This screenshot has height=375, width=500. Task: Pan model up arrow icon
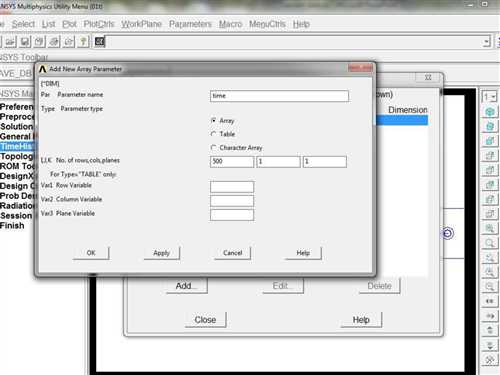490,330
